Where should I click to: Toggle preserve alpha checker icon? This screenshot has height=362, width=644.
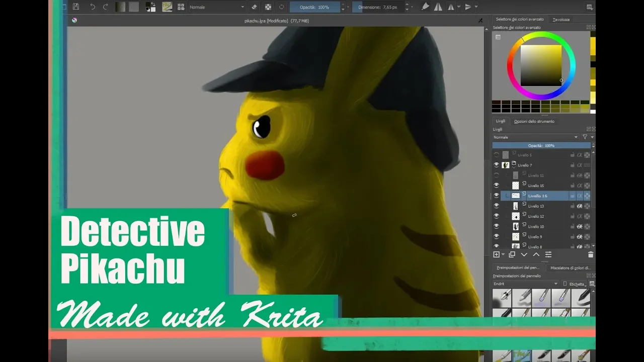[x=268, y=7]
